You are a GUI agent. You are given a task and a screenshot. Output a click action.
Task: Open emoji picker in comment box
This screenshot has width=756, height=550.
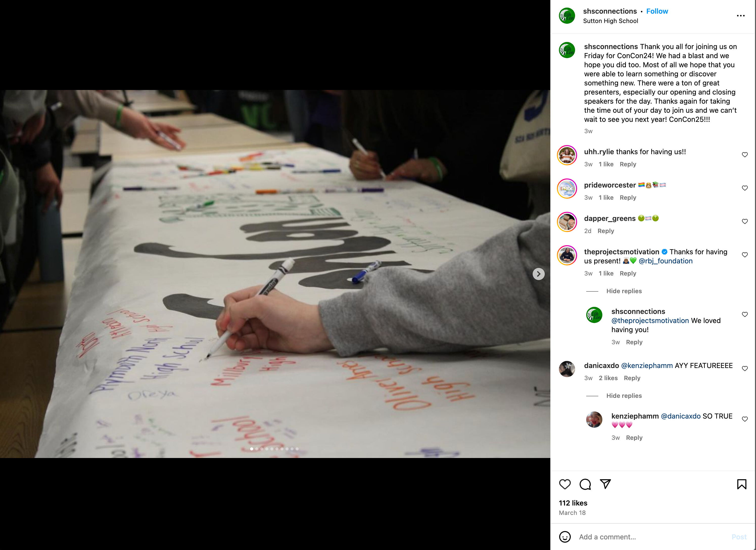coord(565,537)
